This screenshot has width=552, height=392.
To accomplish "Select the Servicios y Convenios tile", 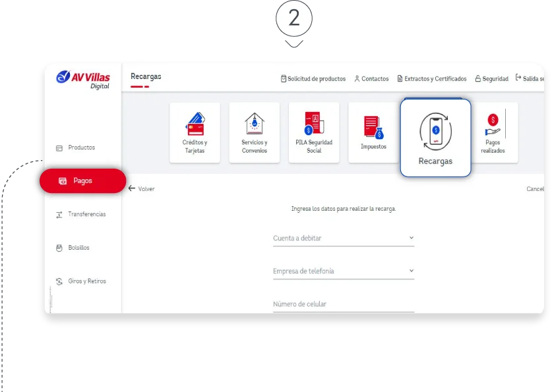I will click(254, 132).
